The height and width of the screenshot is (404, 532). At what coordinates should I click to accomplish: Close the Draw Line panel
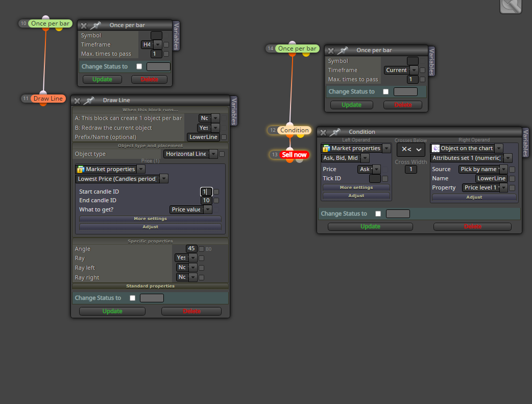(77, 101)
